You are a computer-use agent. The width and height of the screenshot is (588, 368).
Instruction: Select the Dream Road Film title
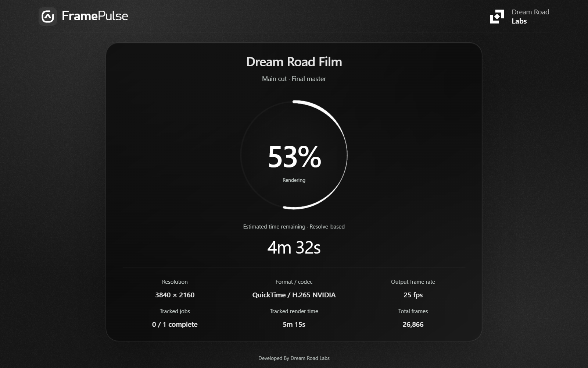pos(294,62)
